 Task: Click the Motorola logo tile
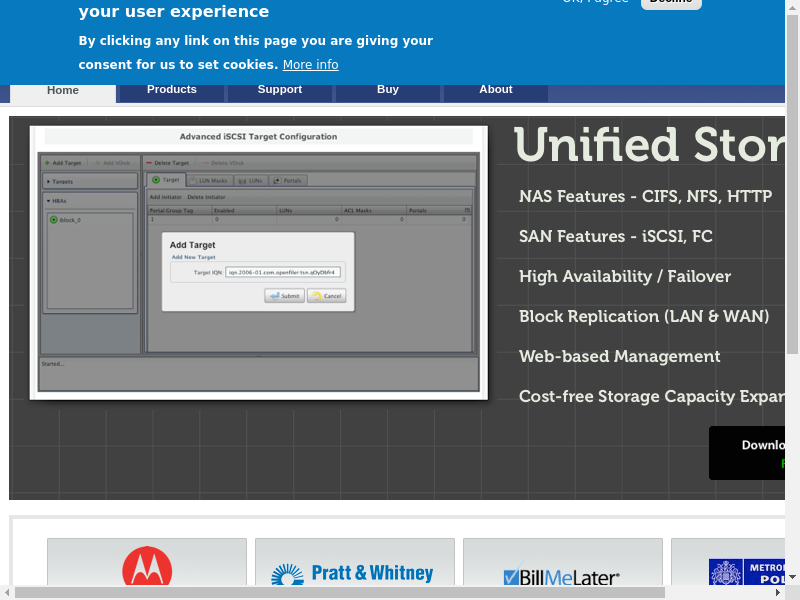click(147, 566)
